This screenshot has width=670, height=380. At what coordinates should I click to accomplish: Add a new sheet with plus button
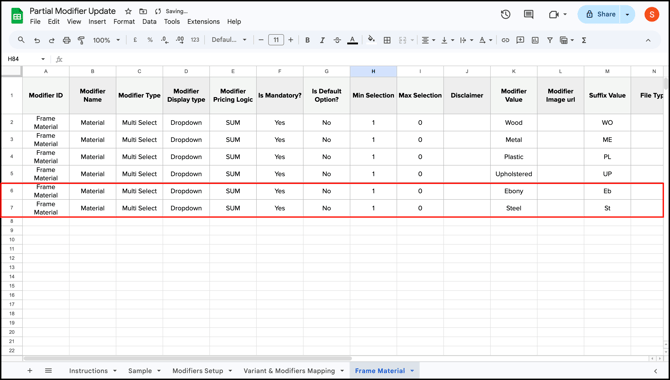tap(29, 371)
